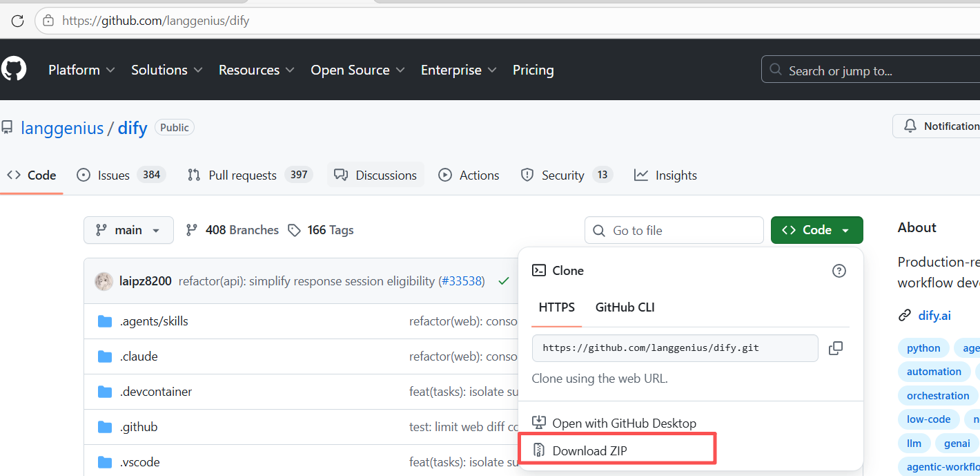980x476 pixels.
Task: Click laipz8200's avatar image
Action: (x=104, y=281)
